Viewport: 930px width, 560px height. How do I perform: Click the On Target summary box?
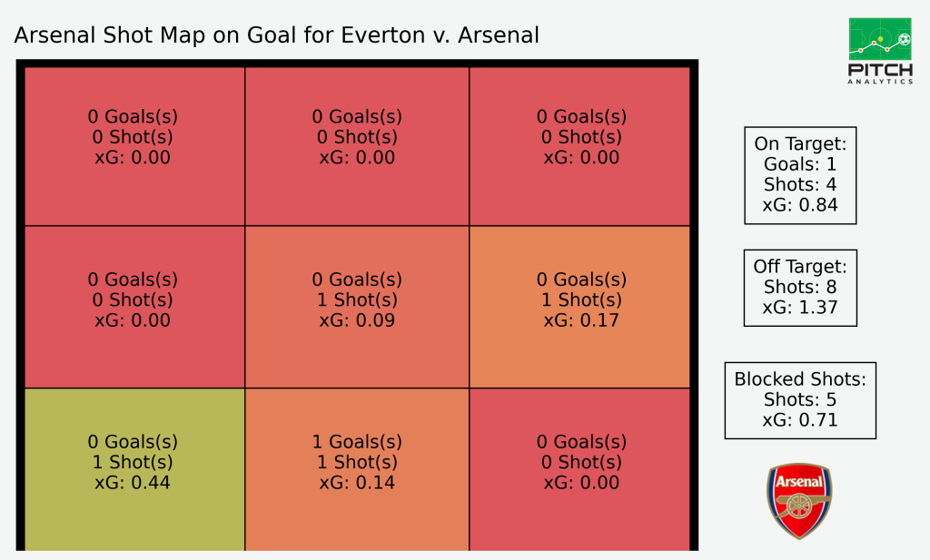coord(800,175)
